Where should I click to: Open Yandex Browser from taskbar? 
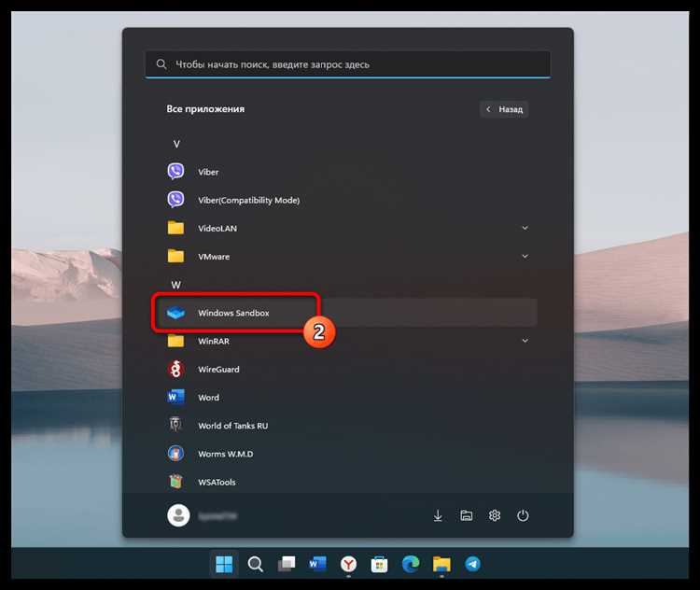tap(349, 564)
